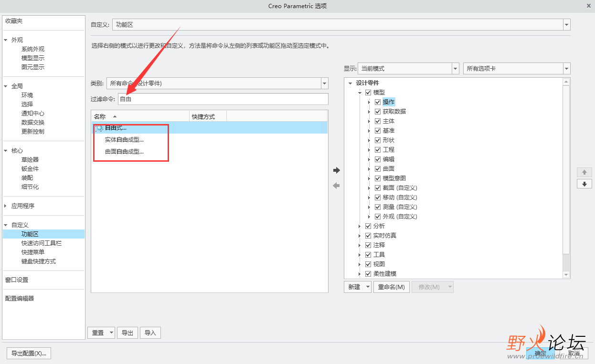
Task: Collapse the 设计零件 tree node
Action: coord(350,83)
